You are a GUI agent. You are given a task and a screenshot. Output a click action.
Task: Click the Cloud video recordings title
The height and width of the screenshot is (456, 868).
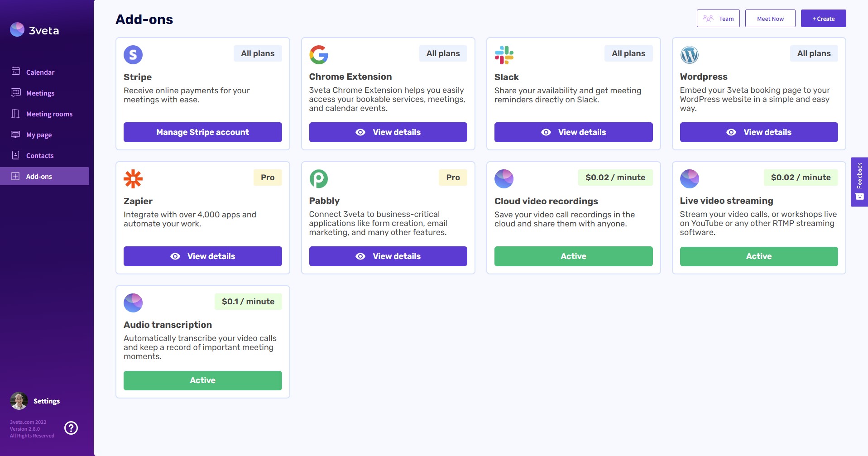coord(546,201)
